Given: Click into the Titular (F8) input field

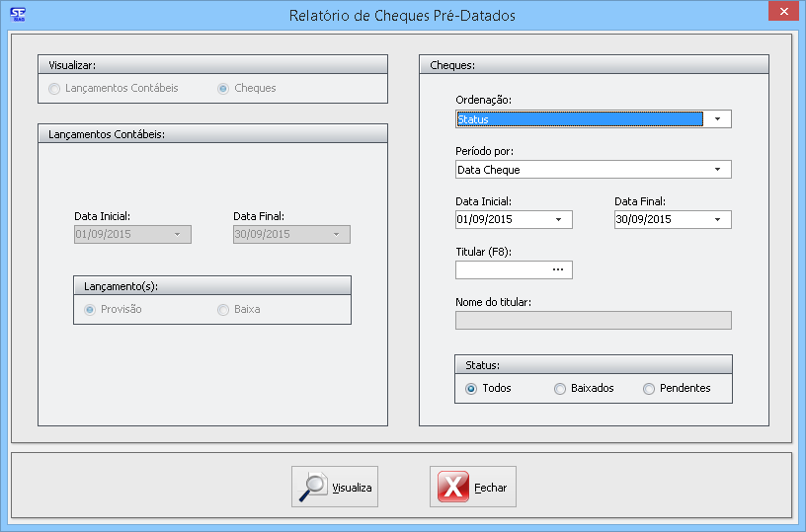Looking at the screenshot, I should pyautogui.click(x=499, y=269).
